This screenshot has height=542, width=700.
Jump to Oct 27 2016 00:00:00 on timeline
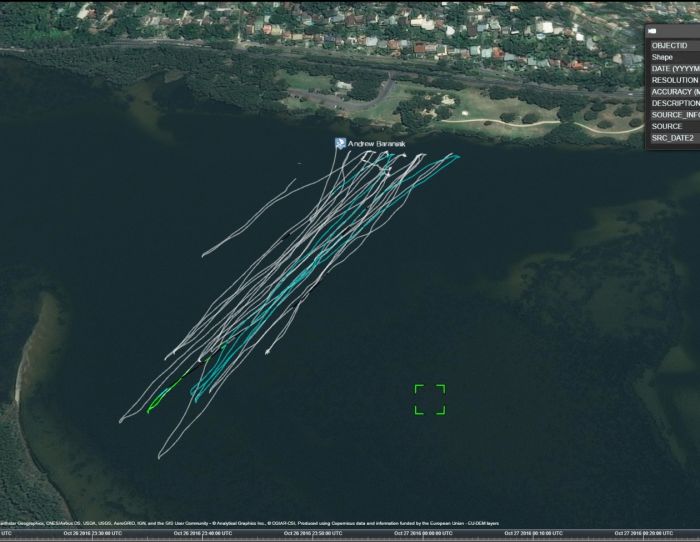pyautogui.click(x=422, y=534)
